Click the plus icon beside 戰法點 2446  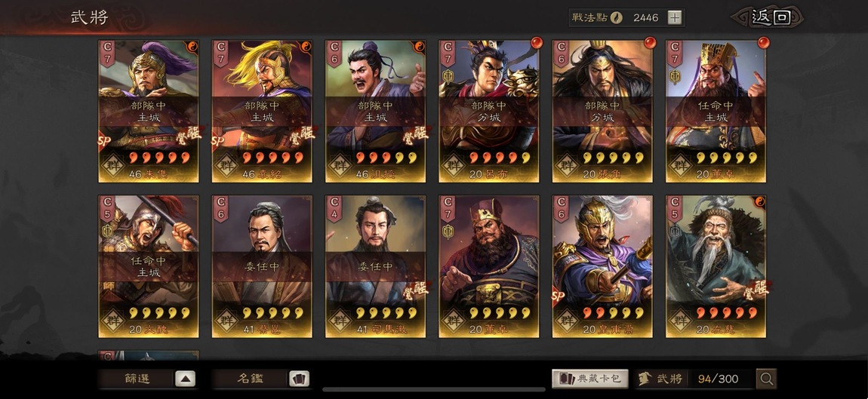point(674,17)
